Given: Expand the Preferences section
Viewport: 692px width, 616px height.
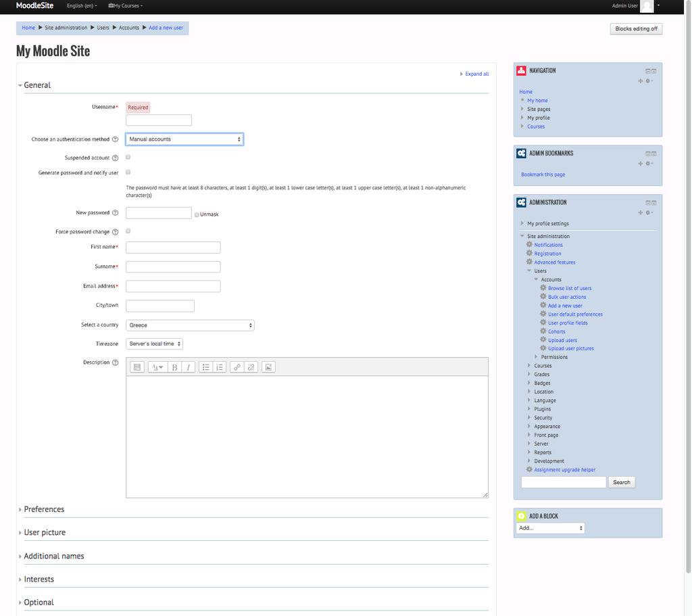Looking at the screenshot, I should 44,509.
